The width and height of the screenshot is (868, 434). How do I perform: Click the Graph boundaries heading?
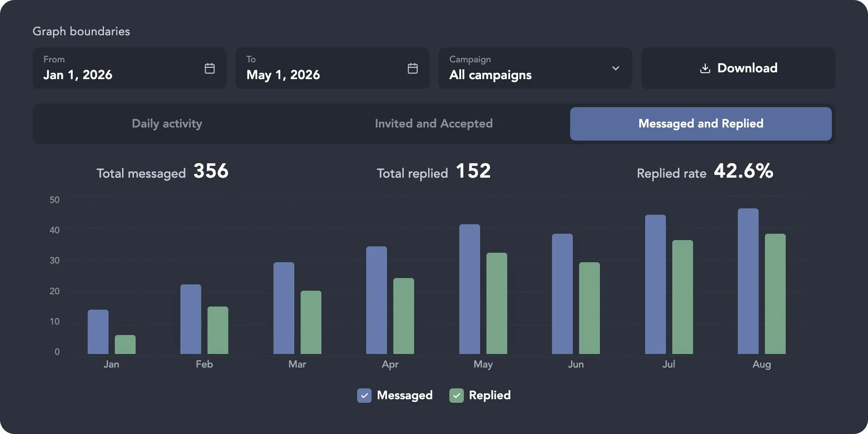pyautogui.click(x=81, y=31)
